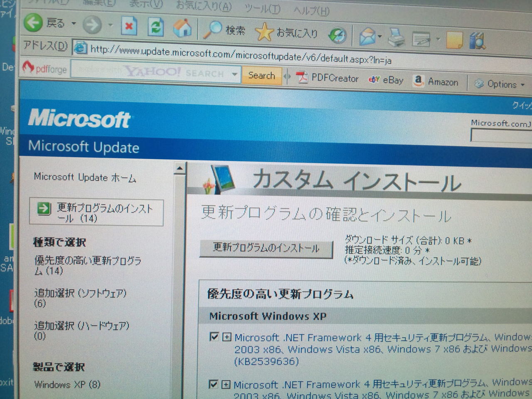
Task: Click the Microsoft.com search field
Action: pos(501,135)
